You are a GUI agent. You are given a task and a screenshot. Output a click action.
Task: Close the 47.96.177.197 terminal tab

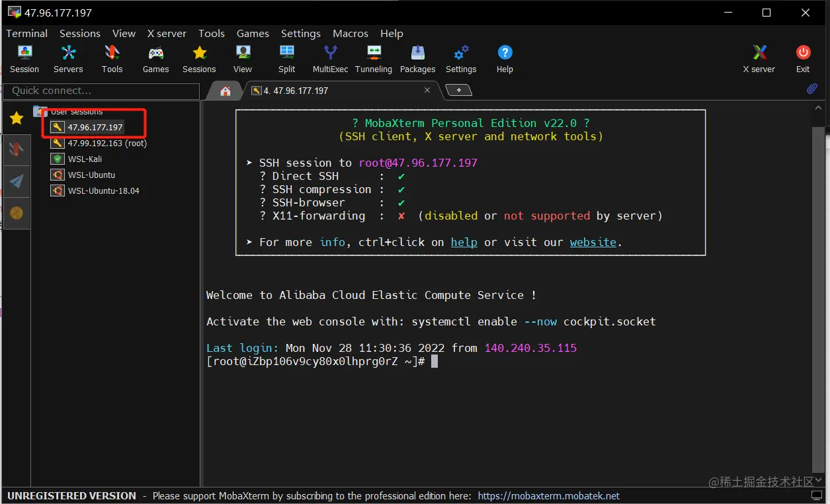pos(427,90)
